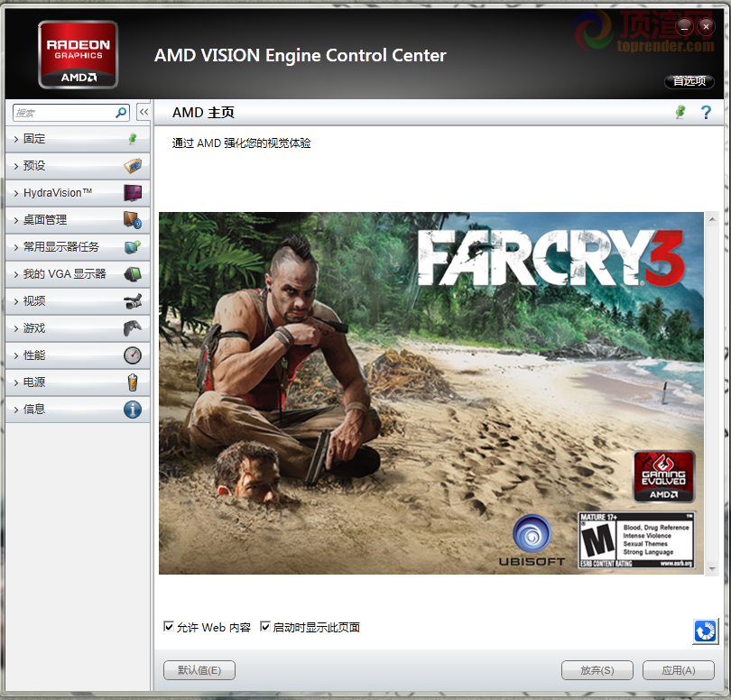
Task: Expand the 我的 VGA 显示器 section
Action: [x=78, y=274]
